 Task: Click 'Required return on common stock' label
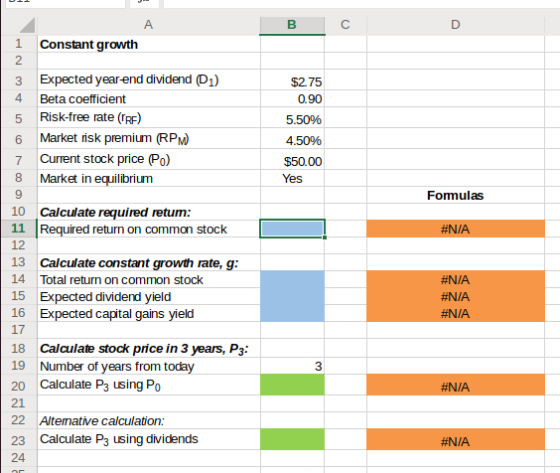(133, 229)
